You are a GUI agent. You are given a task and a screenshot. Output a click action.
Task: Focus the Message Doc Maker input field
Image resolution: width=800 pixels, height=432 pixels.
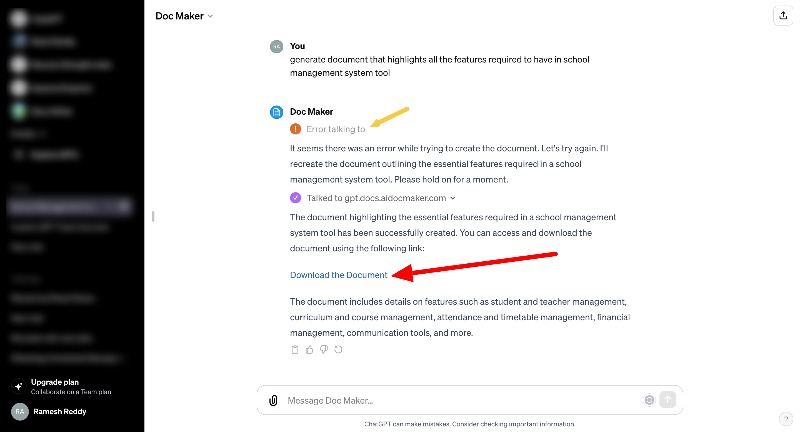(x=460, y=400)
